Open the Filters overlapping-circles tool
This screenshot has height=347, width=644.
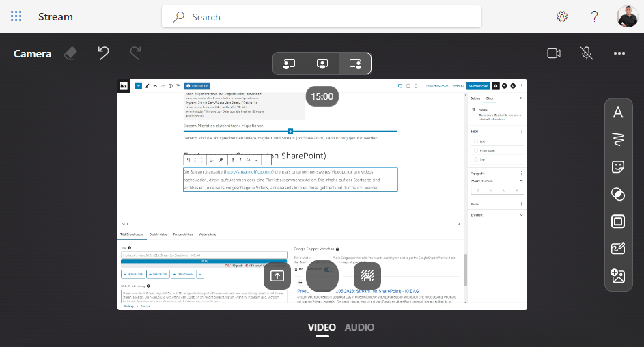click(618, 194)
